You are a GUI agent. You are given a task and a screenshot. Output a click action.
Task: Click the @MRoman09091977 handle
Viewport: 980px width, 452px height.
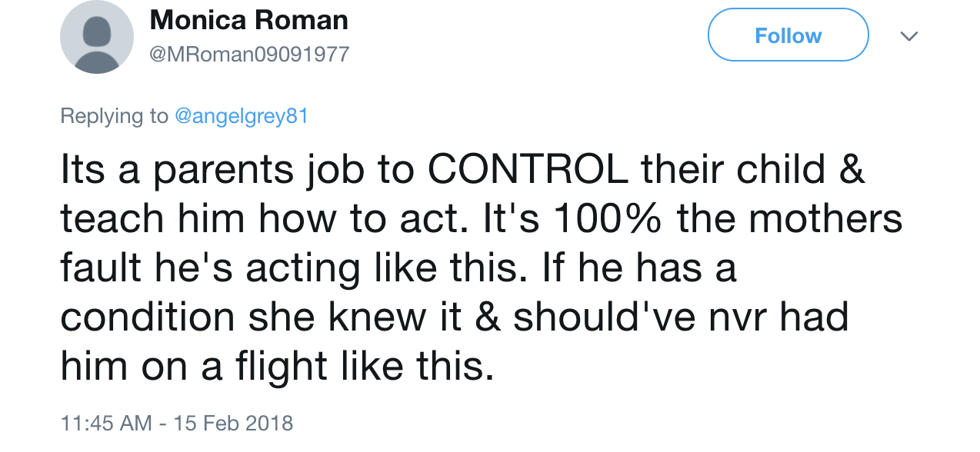pos(249,55)
